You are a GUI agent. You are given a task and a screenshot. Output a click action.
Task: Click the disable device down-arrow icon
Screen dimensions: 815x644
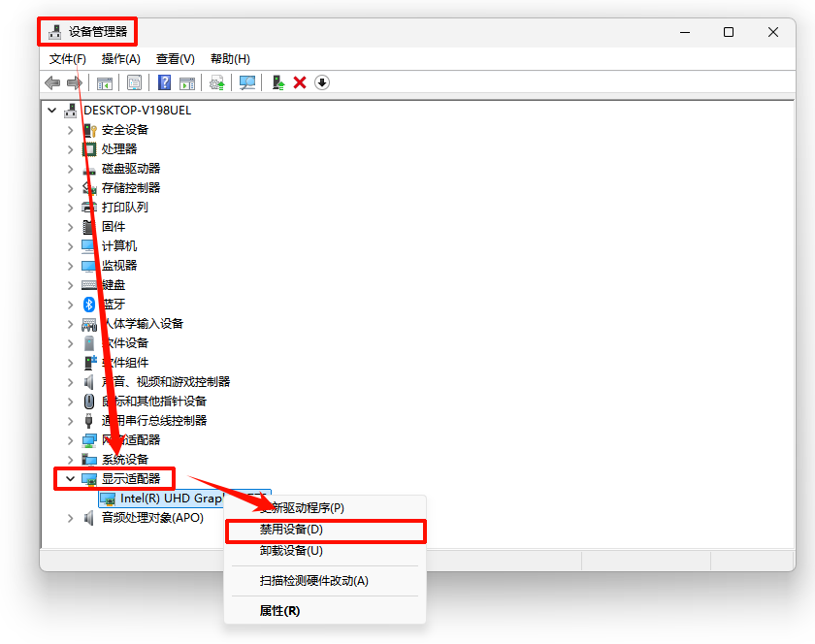[x=321, y=82]
